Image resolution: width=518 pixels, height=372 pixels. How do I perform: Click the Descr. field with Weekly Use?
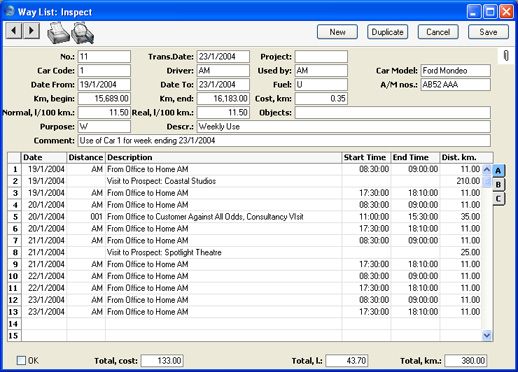tap(344, 126)
